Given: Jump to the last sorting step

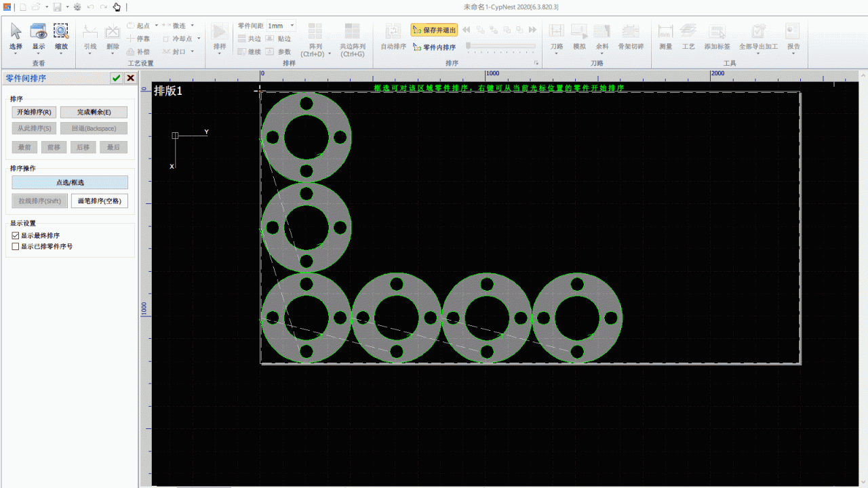Looking at the screenshot, I should pyautogui.click(x=532, y=30).
